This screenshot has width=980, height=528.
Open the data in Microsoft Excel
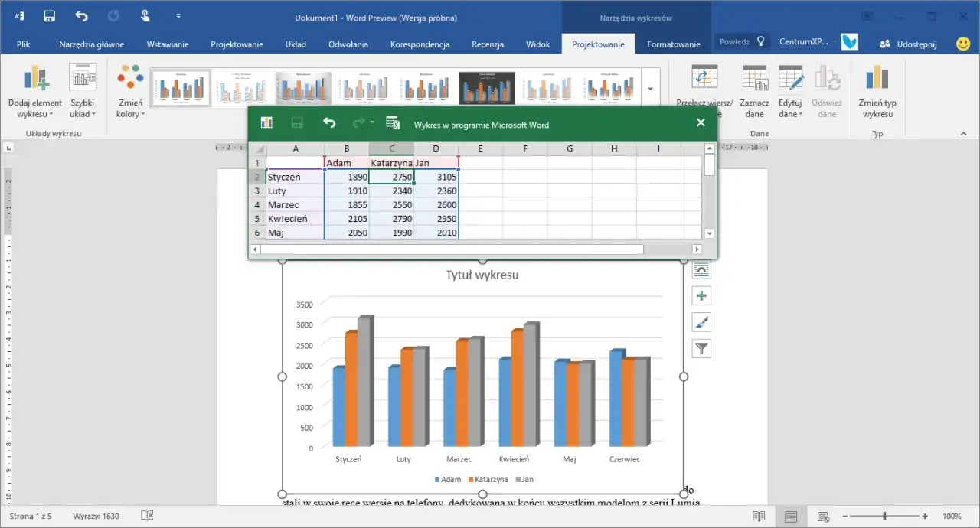click(x=393, y=122)
